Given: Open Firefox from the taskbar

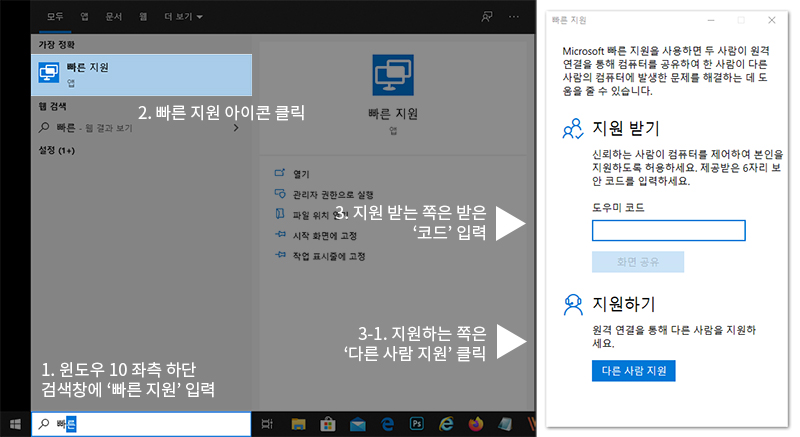Looking at the screenshot, I should click(477, 424).
